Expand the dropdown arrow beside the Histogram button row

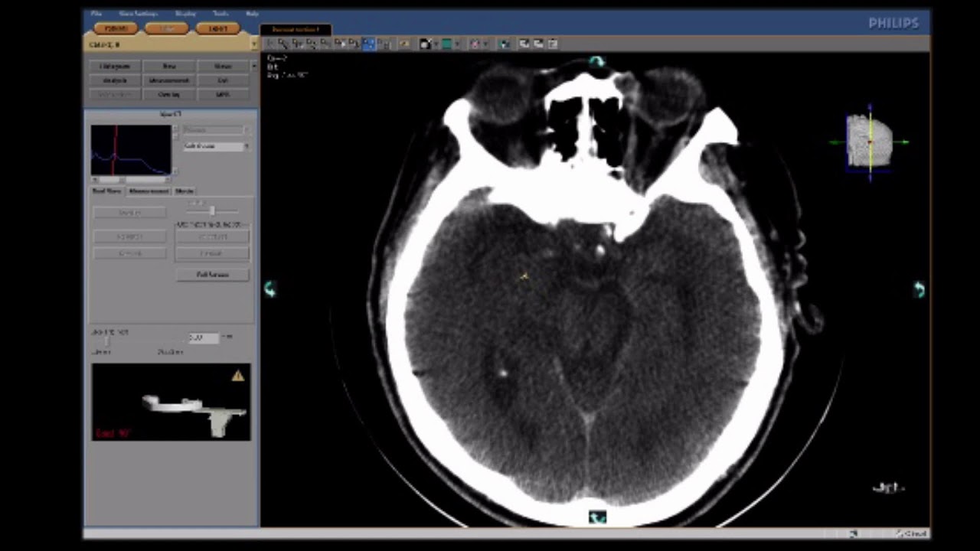254,67
